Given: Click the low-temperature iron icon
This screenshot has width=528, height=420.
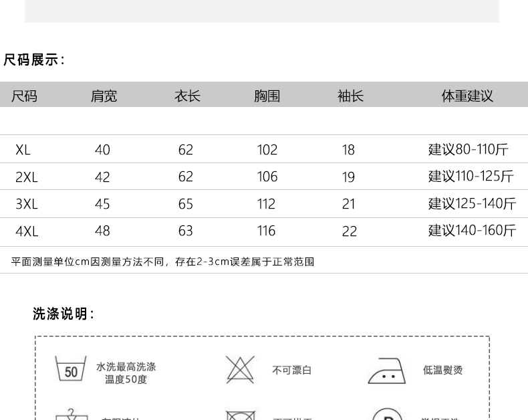Looking at the screenshot, I should point(387,371).
